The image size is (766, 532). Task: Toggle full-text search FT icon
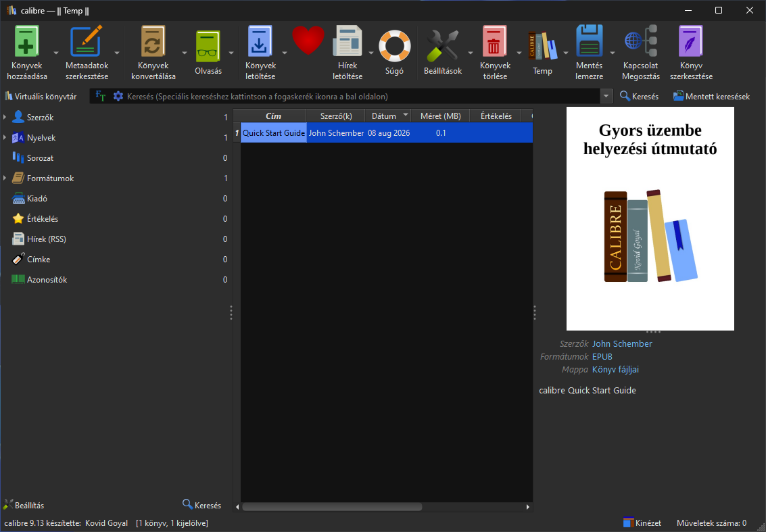(x=100, y=96)
